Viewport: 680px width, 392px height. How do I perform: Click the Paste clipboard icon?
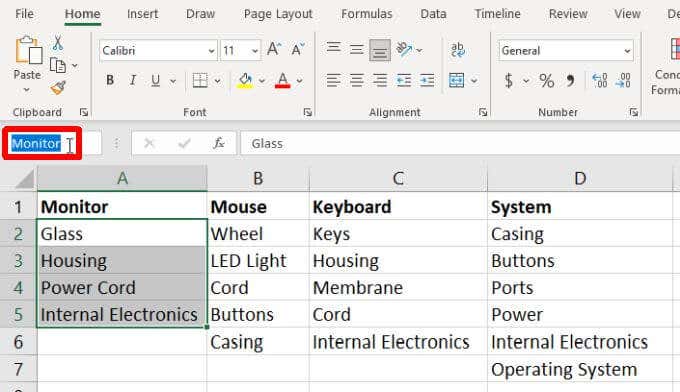pyautogui.click(x=29, y=51)
